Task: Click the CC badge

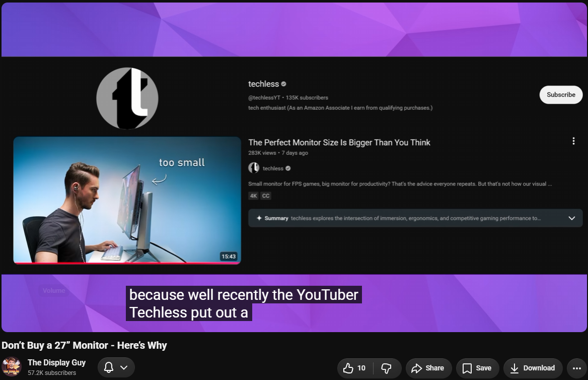Action: 265,196
